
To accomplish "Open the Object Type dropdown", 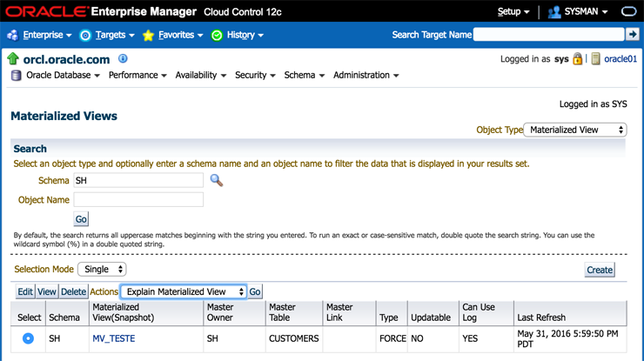I will coord(575,130).
